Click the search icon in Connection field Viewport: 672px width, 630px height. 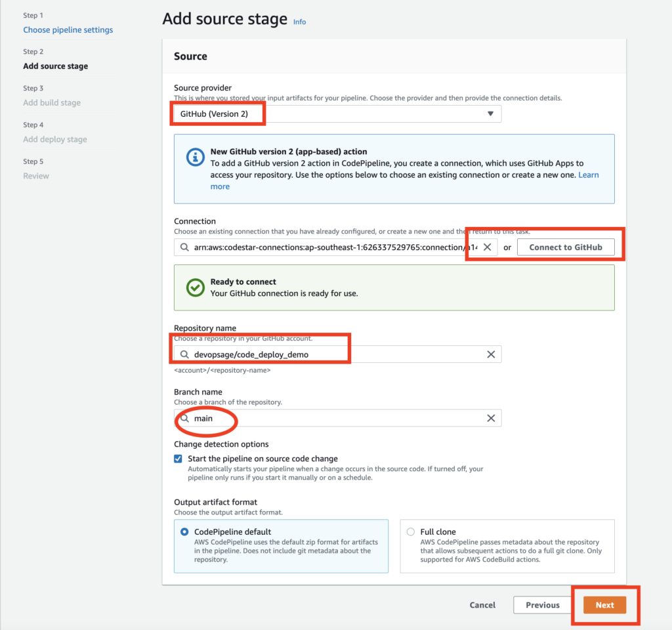coord(185,247)
